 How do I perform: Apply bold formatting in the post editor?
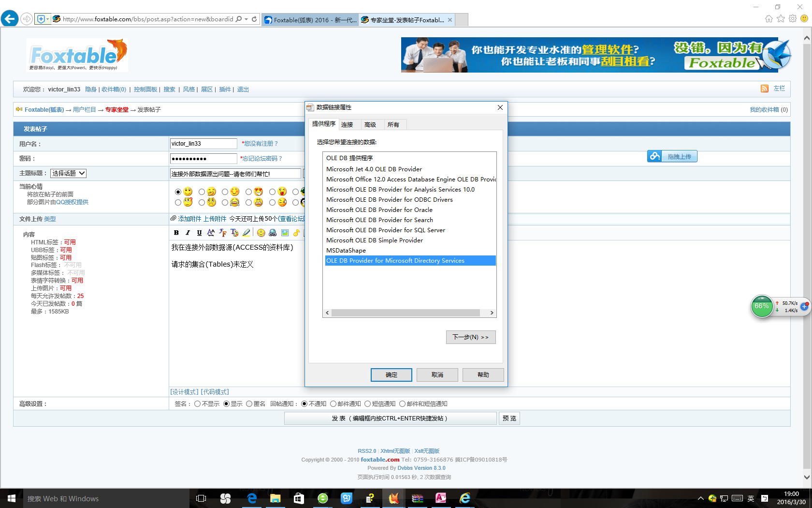click(x=176, y=233)
